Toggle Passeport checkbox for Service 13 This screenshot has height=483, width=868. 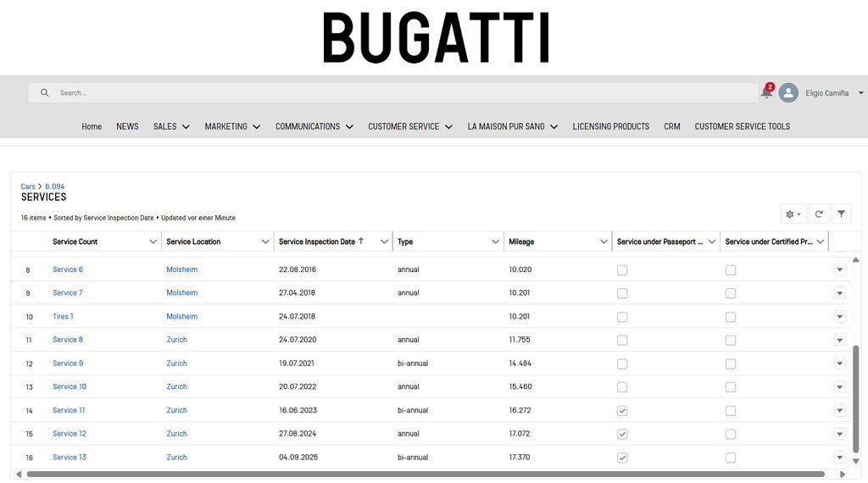(622, 458)
